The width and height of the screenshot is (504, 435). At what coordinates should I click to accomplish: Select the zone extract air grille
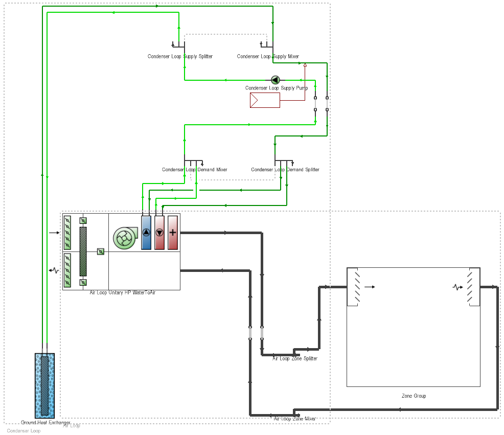(474, 287)
